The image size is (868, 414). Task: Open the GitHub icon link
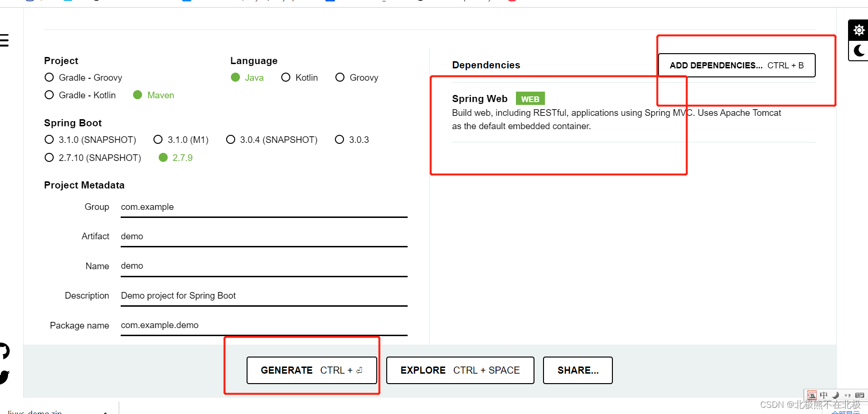pyautogui.click(x=4, y=351)
